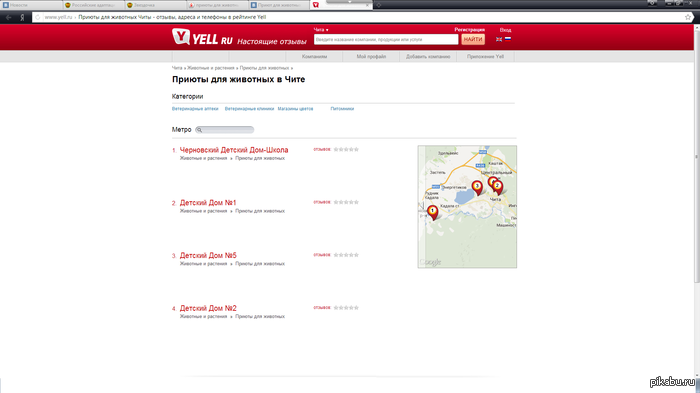Image resolution: width=700 pixels, height=393 pixels.
Task: Bookmark the page with the star icon
Action: [688, 17]
